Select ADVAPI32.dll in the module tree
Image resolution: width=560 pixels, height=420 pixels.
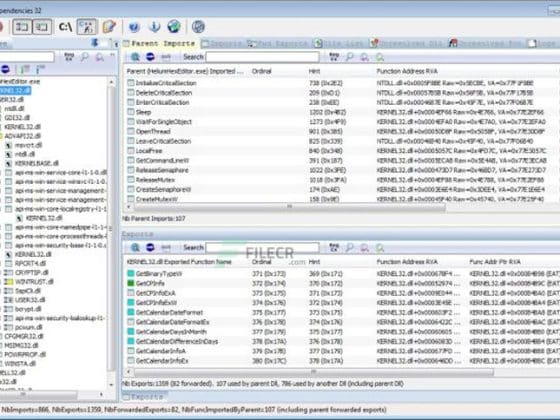click(x=23, y=136)
